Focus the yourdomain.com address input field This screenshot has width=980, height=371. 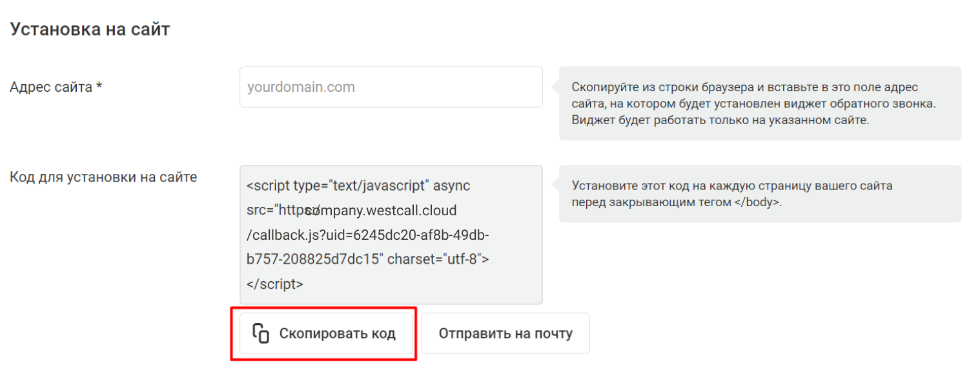[391, 87]
